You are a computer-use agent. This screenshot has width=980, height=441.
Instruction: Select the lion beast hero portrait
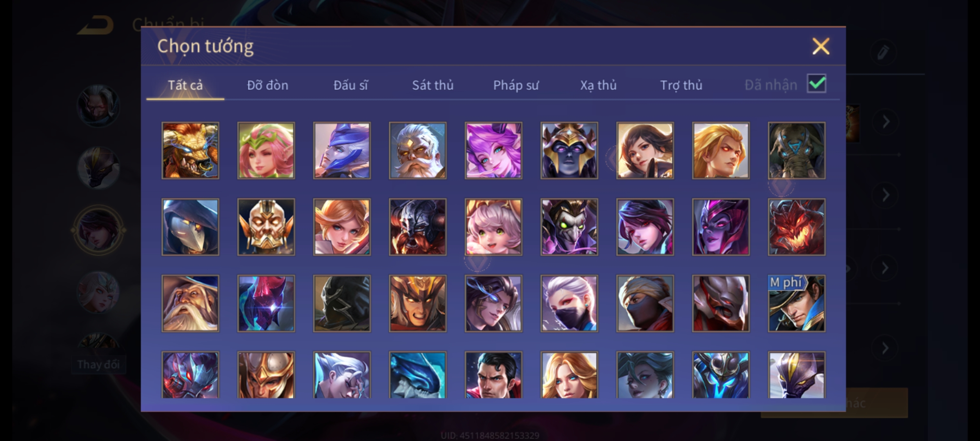pos(190,151)
